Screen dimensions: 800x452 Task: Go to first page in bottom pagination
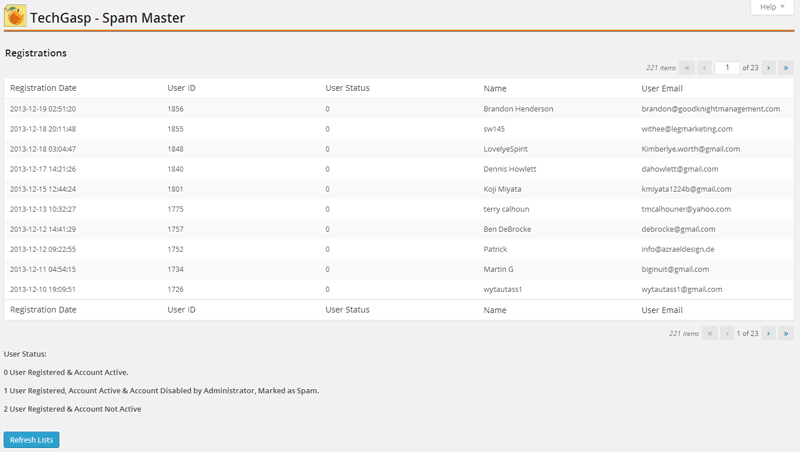710,333
